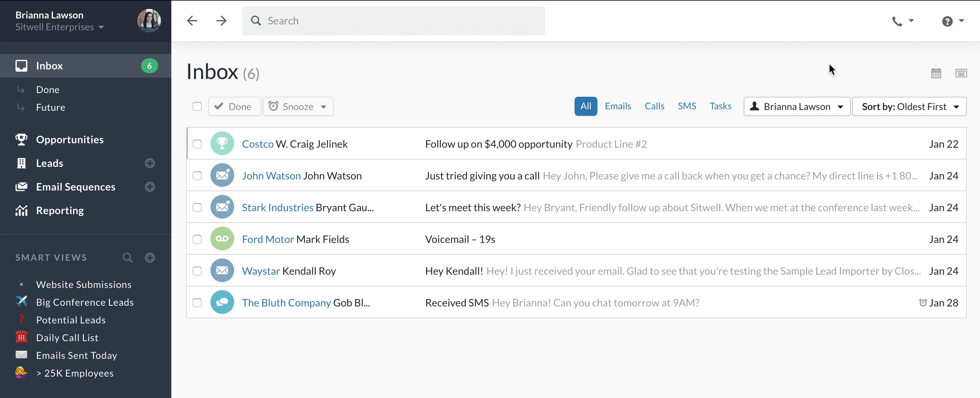Open Opportunities in the sidebar
The width and height of the screenshot is (980, 398).
click(70, 140)
